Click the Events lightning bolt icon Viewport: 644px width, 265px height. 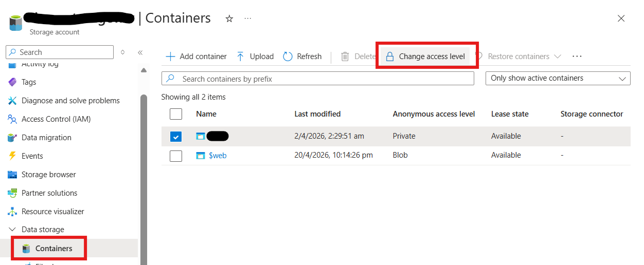[x=12, y=156]
